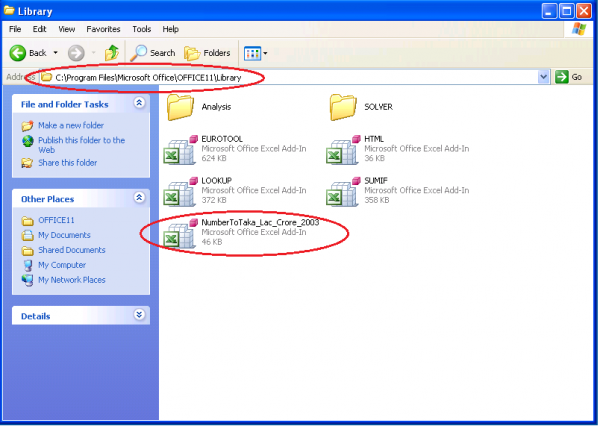Viewport: 600px width, 426px height.
Task: Expand the address bar dropdown
Action: tap(543, 77)
